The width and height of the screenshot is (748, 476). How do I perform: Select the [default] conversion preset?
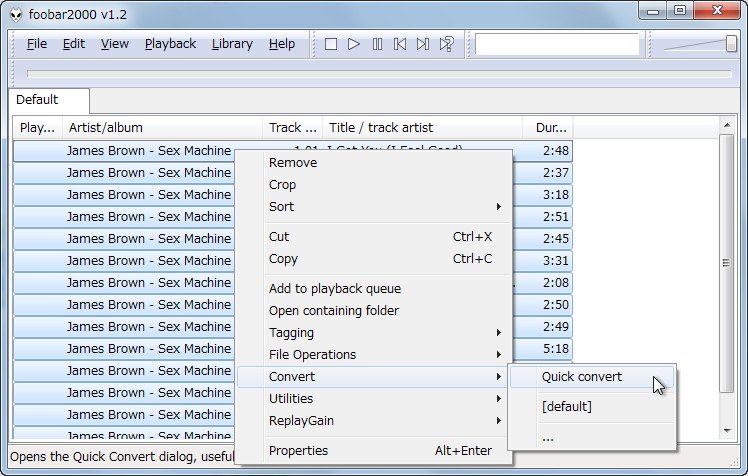pyautogui.click(x=592, y=406)
